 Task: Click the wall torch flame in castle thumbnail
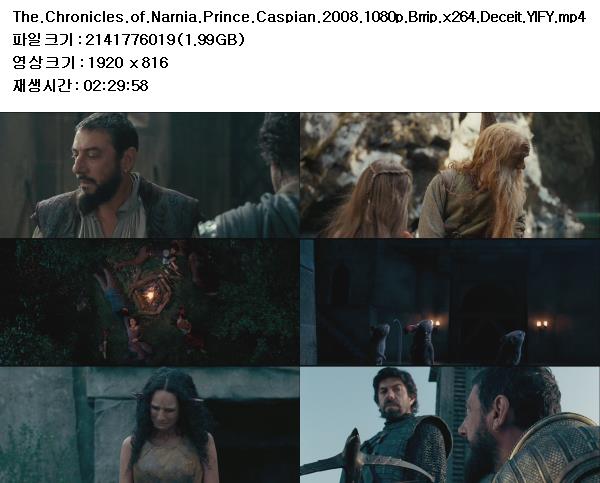tap(433, 324)
